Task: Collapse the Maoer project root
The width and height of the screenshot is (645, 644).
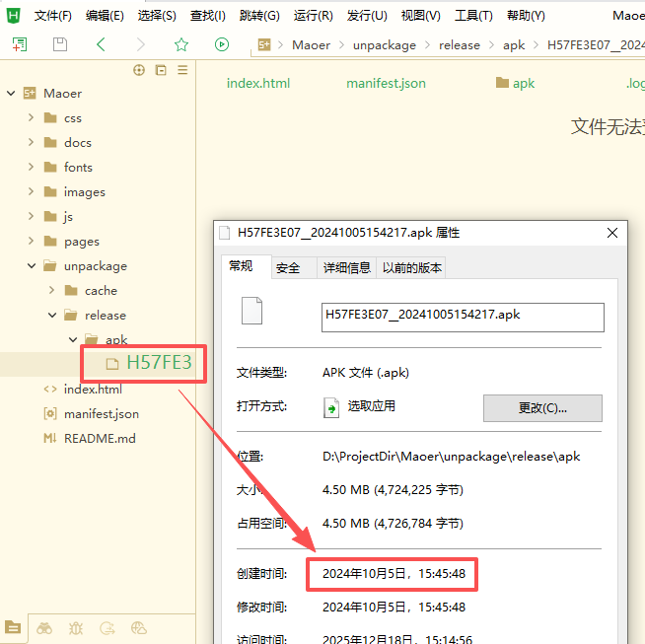Action: (11, 94)
